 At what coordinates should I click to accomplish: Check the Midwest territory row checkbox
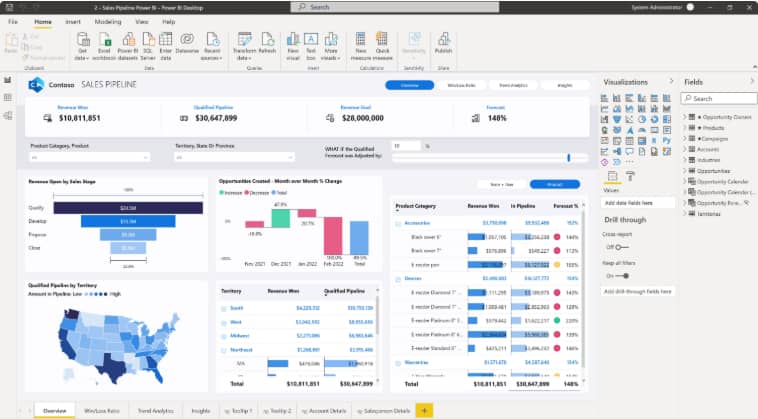(223, 336)
